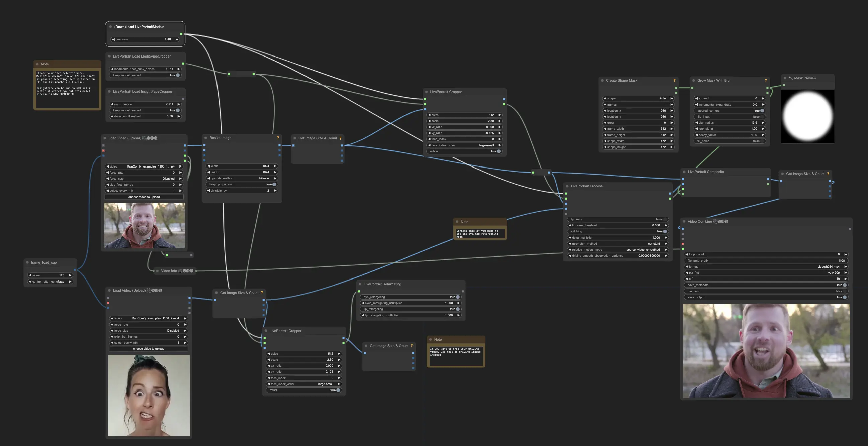Click help icon on Grow Mask With Blur

(x=766, y=81)
